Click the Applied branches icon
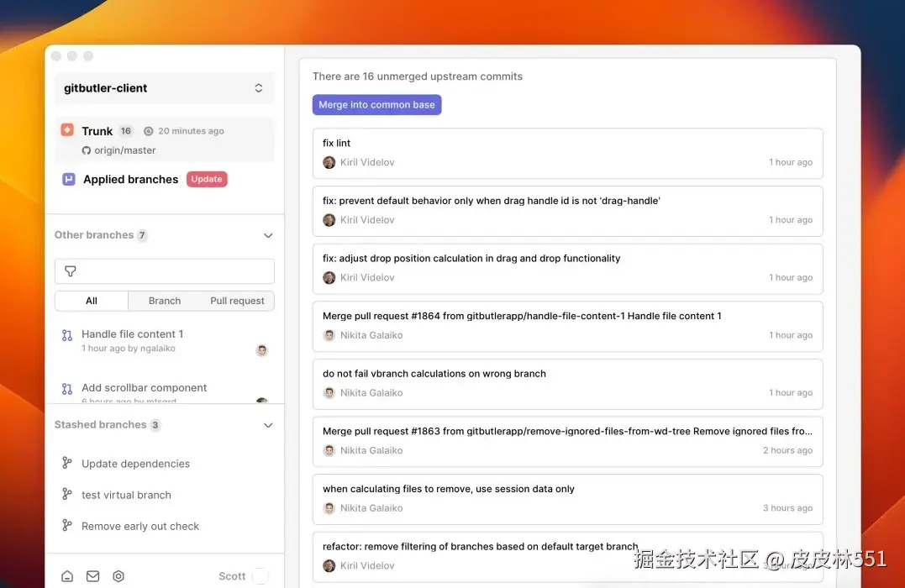905x588 pixels. click(x=69, y=179)
